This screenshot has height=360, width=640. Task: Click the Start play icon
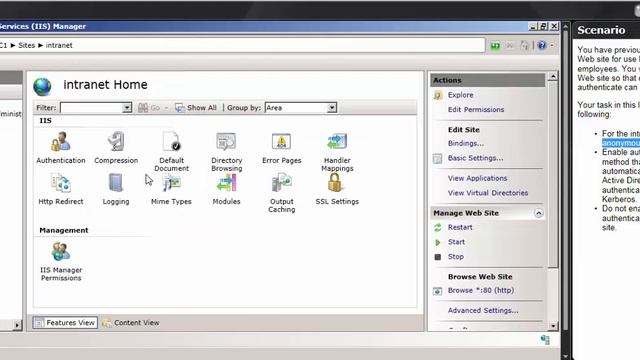pos(438,242)
